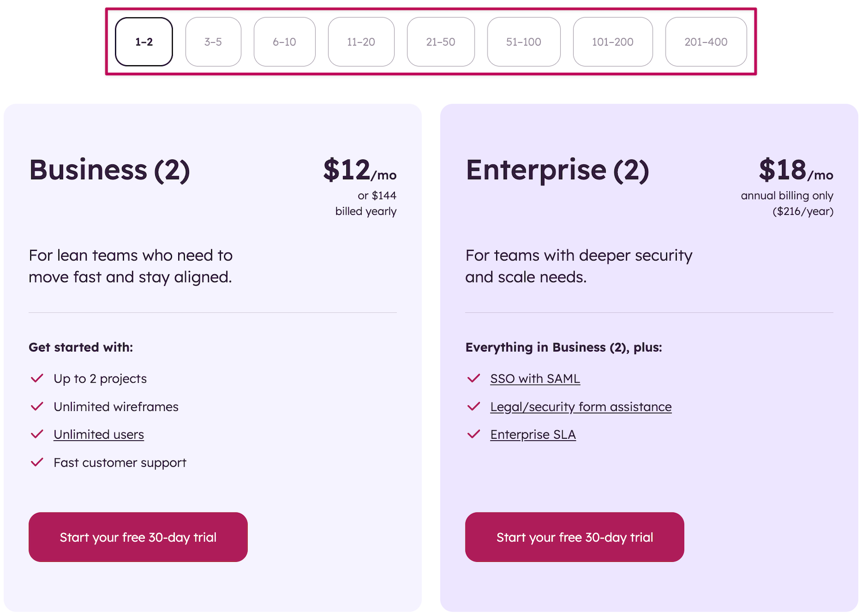Viewport: 862px width, 616px height.
Task: Click the Business (2) plan heading
Action: click(109, 170)
